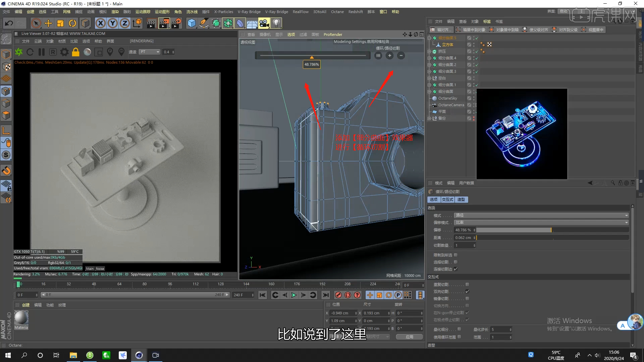
Task: Expand the 挤压 object in the object manager
Action: click(x=430, y=51)
